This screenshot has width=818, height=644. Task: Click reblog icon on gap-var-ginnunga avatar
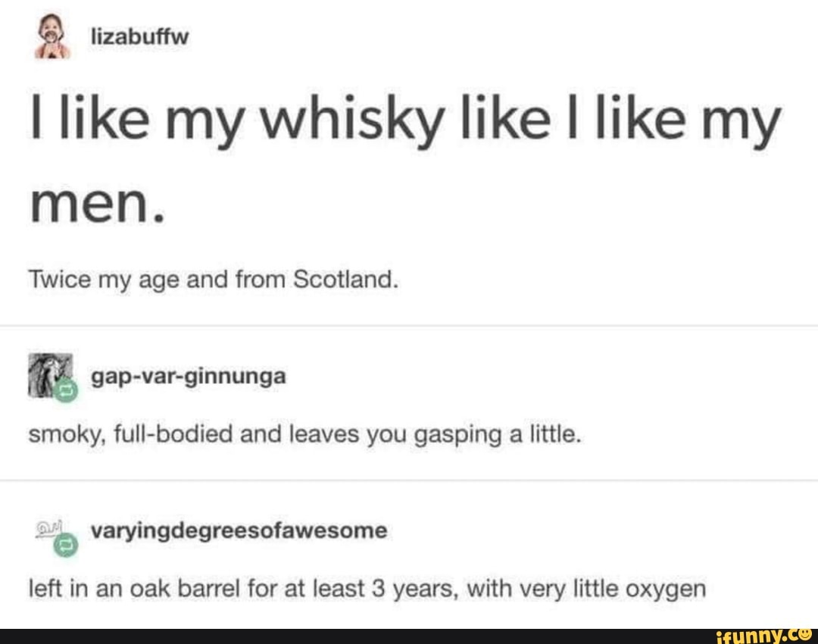click(x=66, y=390)
